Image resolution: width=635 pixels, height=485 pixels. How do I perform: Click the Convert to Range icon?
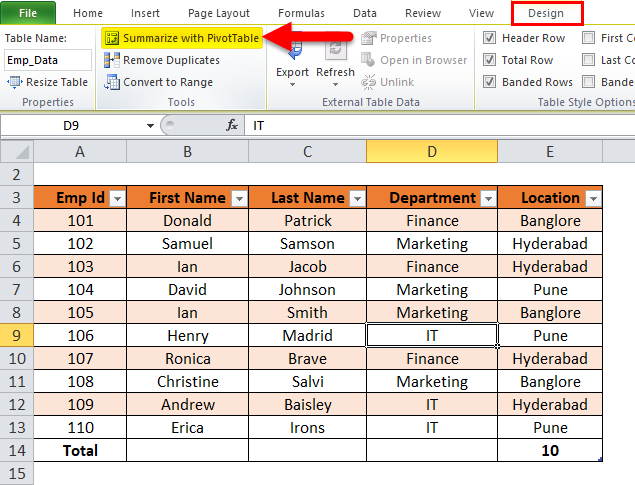pyautogui.click(x=112, y=82)
